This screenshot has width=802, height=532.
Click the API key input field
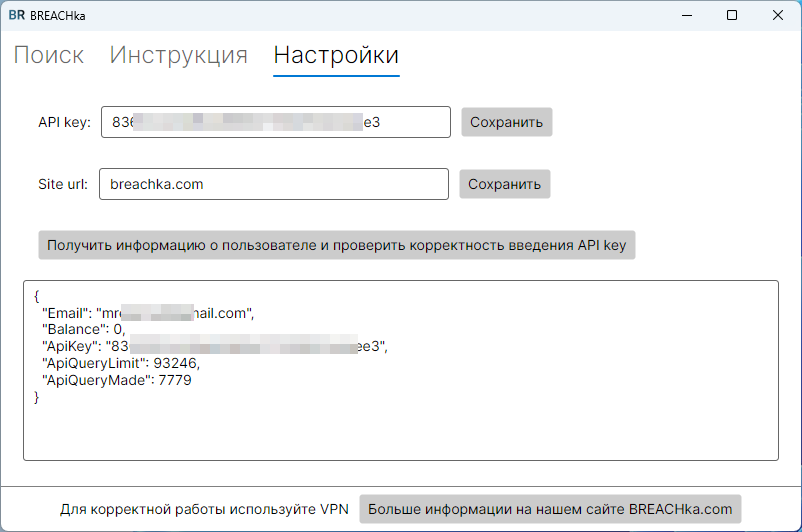pos(276,122)
